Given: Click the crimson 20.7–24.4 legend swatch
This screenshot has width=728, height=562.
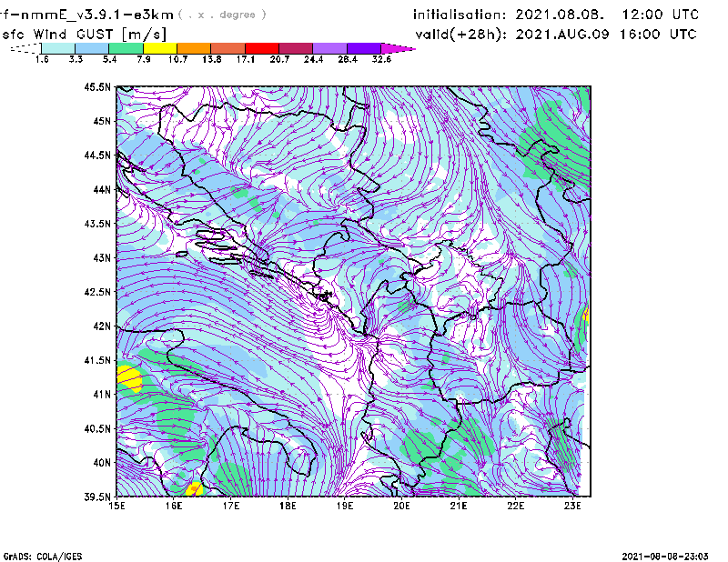Looking at the screenshot, I should [x=296, y=48].
